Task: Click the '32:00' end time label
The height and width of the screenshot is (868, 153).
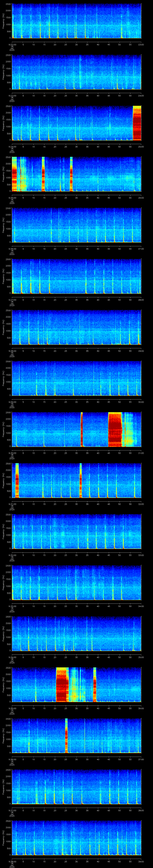Action: point(141,504)
